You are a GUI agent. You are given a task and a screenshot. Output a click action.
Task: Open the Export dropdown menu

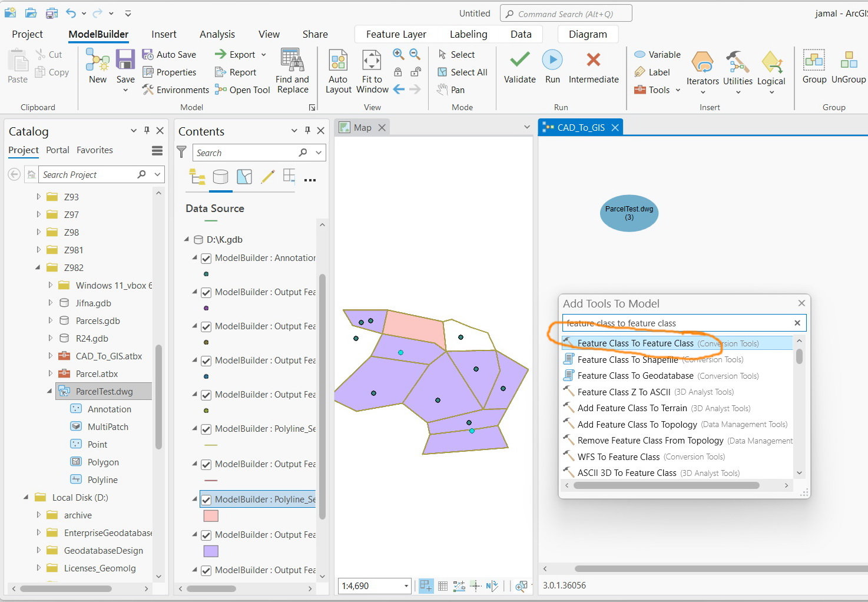(x=263, y=54)
